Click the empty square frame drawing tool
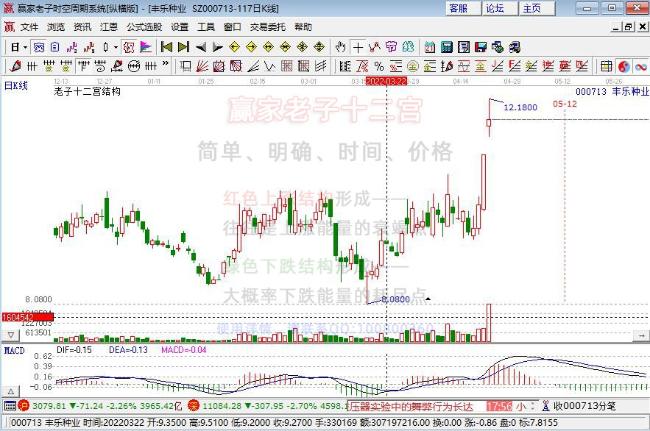The height and width of the screenshot is (431, 650). [185, 66]
